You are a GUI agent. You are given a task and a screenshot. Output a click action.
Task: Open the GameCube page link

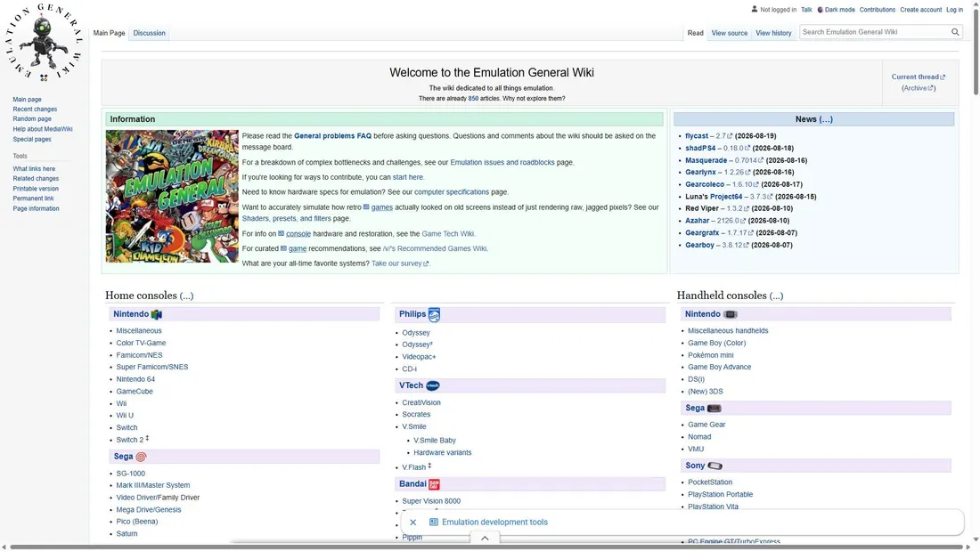point(135,392)
